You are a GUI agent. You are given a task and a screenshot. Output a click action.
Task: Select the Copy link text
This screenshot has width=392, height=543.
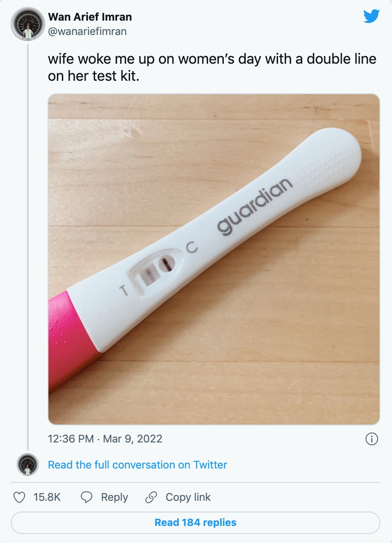(x=188, y=497)
